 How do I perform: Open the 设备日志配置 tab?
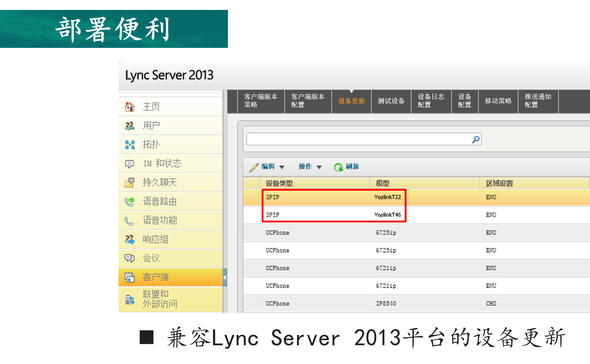[431, 101]
